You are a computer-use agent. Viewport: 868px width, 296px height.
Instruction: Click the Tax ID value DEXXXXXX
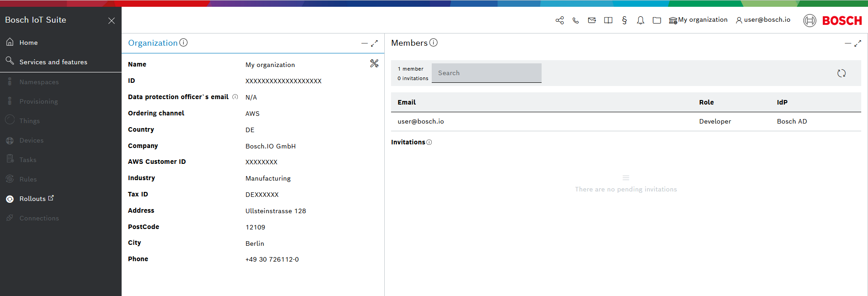coord(262,195)
